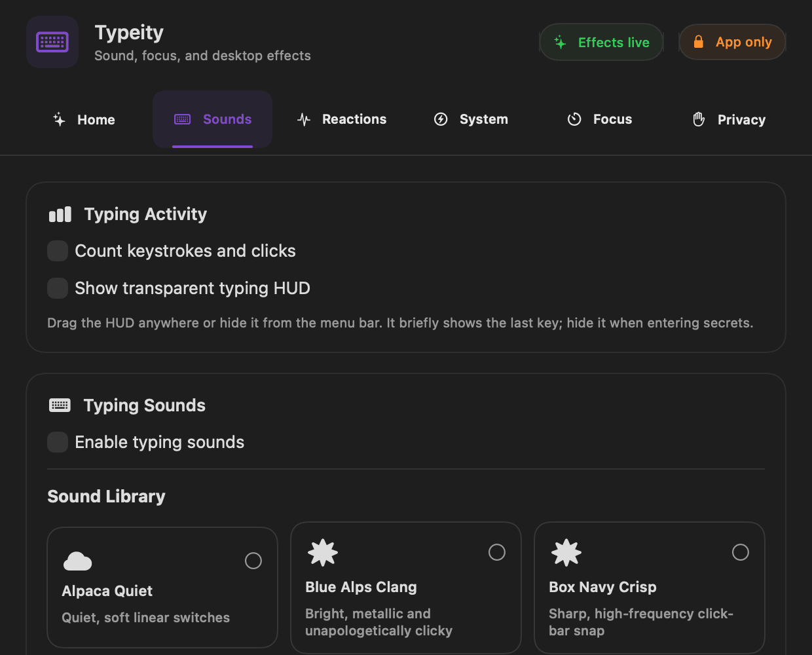Image resolution: width=812 pixels, height=655 pixels.
Task: Click the Typing Sounds keyboard icon
Action: click(x=60, y=405)
